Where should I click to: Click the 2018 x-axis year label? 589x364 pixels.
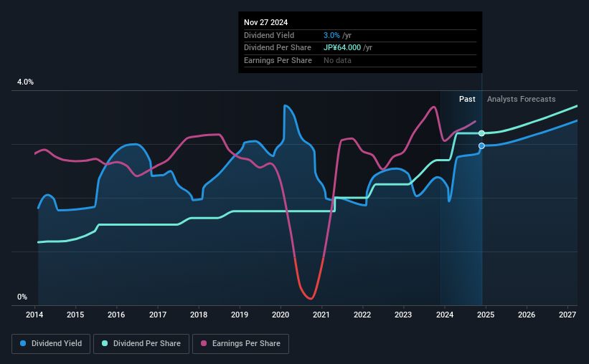coord(199,315)
